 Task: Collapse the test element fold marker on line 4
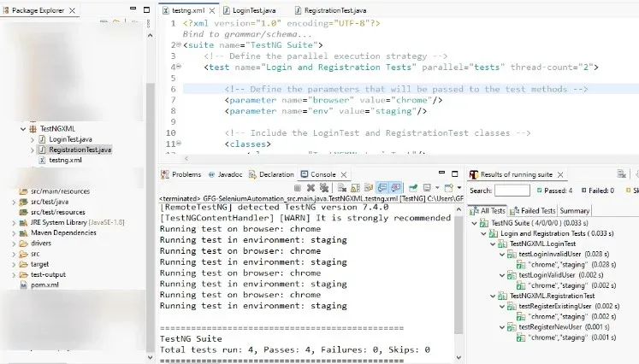tap(179, 67)
